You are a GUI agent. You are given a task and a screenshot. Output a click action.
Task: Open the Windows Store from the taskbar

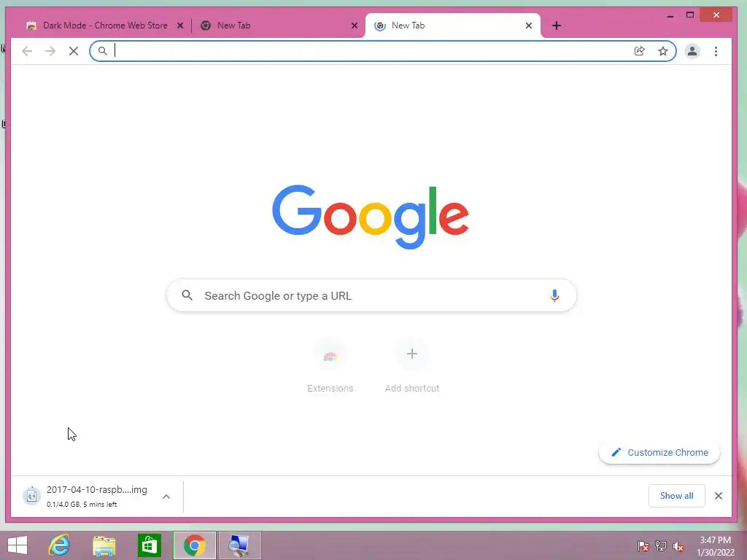click(149, 545)
